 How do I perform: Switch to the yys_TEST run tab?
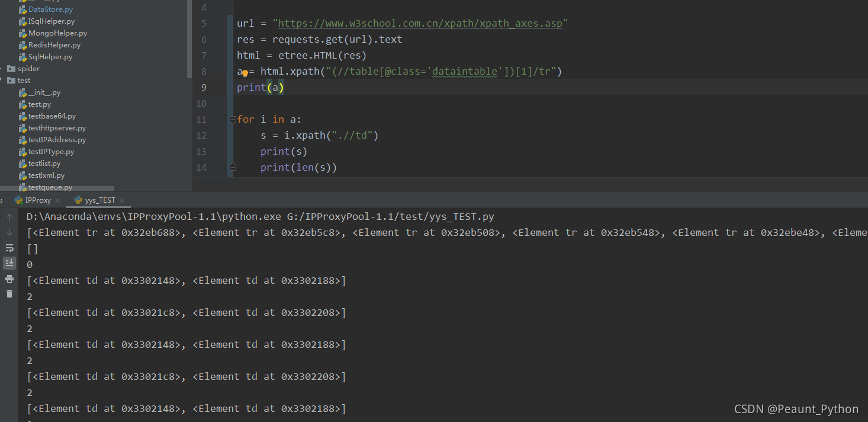click(x=100, y=200)
